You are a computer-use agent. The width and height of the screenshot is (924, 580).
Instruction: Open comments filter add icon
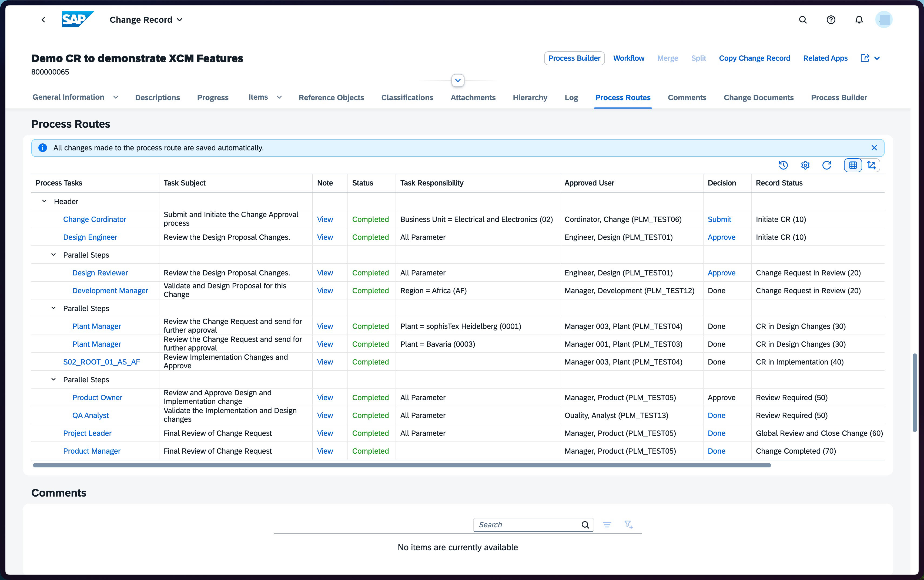[x=628, y=524]
